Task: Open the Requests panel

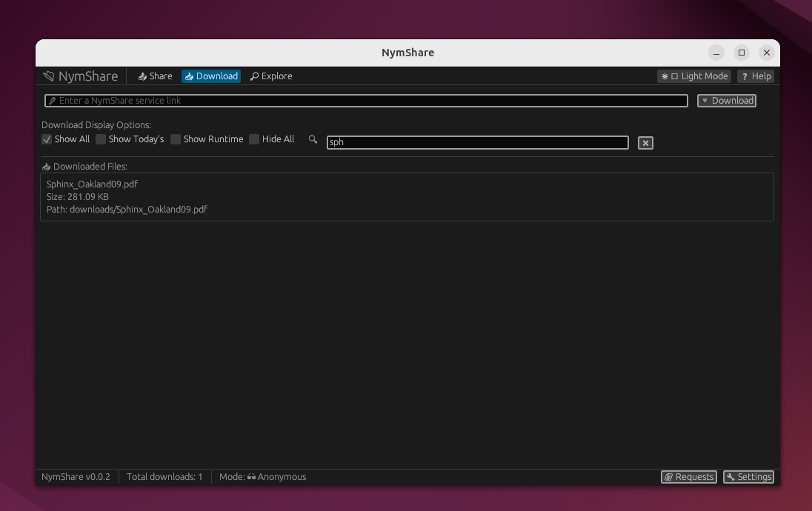Action: click(x=689, y=477)
